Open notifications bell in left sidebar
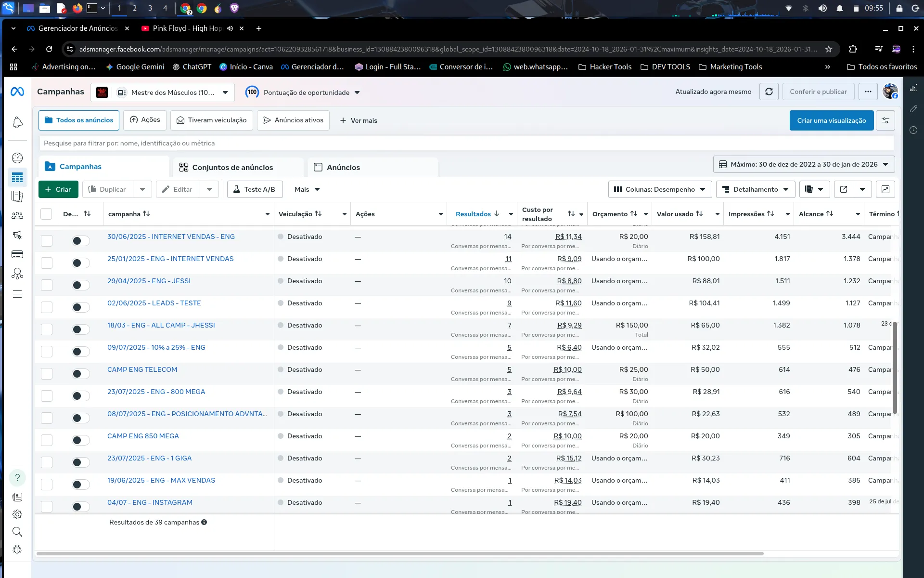Viewport: 924px width, 578px height. pos(17,123)
